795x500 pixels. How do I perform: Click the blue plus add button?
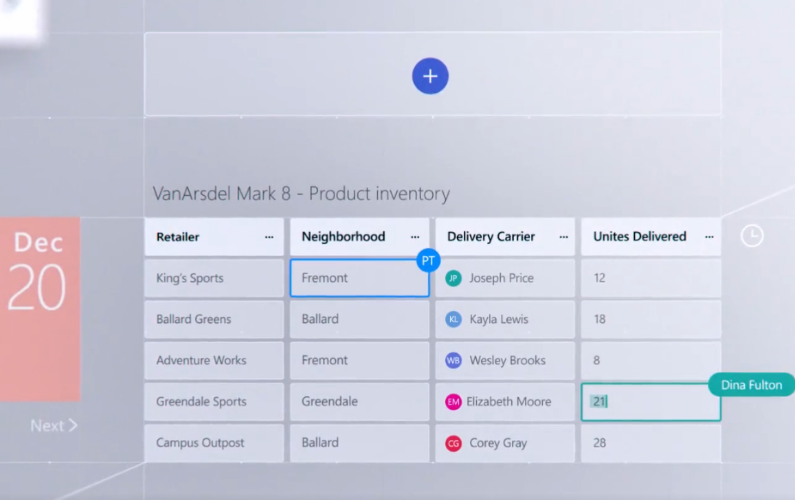[x=430, y=76]
